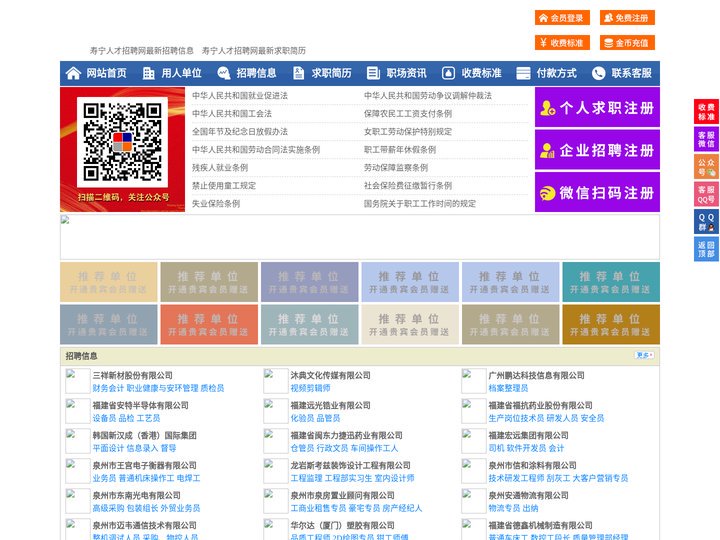Click the chat icon beside 招聘信息
The height and width of the screenshot is (540, 720).
(x=224, y=73)
